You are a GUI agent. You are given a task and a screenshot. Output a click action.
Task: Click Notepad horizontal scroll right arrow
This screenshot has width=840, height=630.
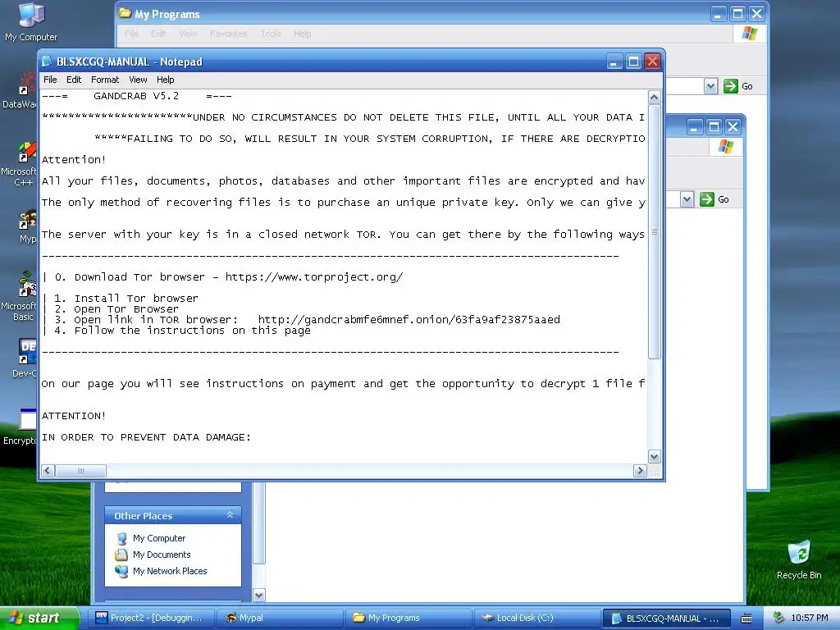tap(640, 470)
